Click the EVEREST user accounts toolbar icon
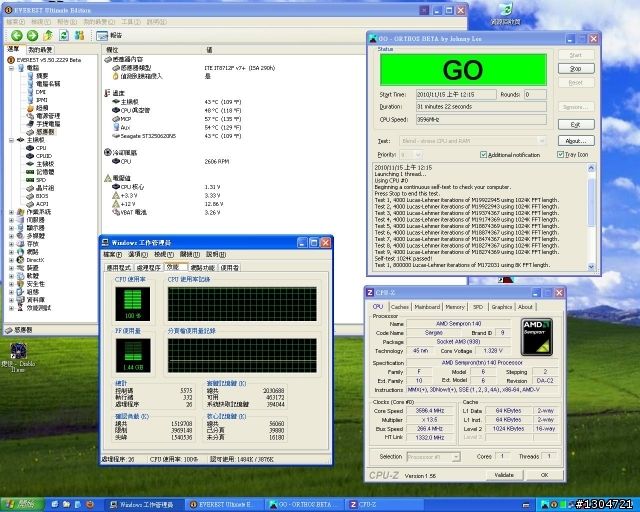The width and height of the screenshot is (640, 512). 79,36
